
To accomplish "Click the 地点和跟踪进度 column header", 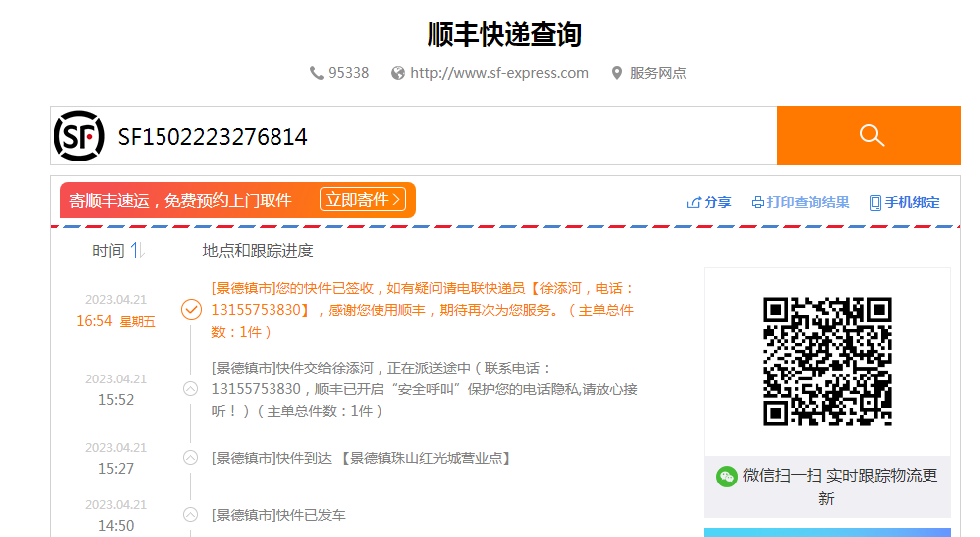I will (258, 251).
